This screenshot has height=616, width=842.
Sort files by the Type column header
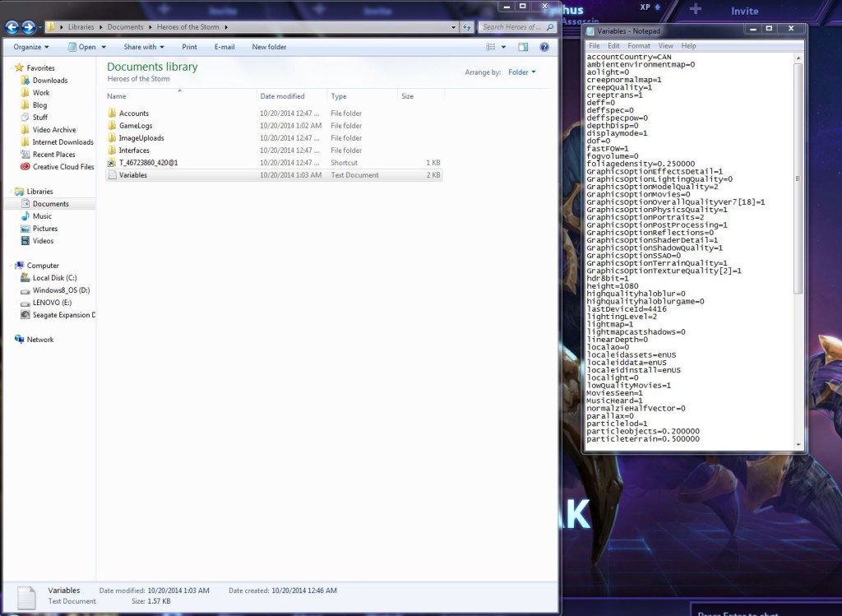(363, 96)
